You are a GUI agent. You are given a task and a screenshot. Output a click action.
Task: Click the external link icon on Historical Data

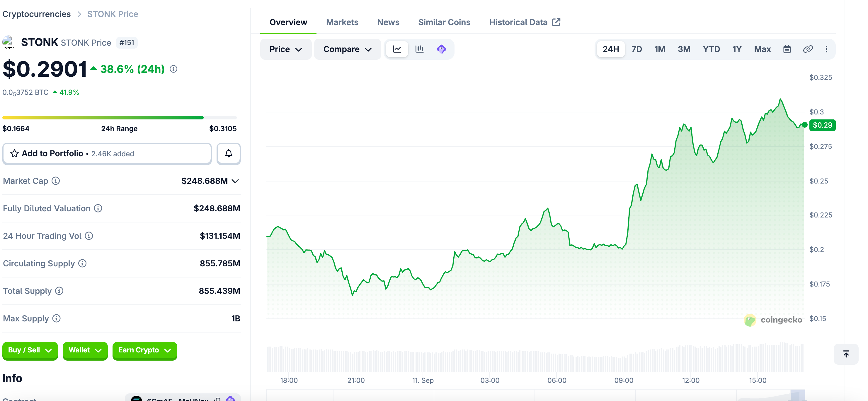(556, 22)
